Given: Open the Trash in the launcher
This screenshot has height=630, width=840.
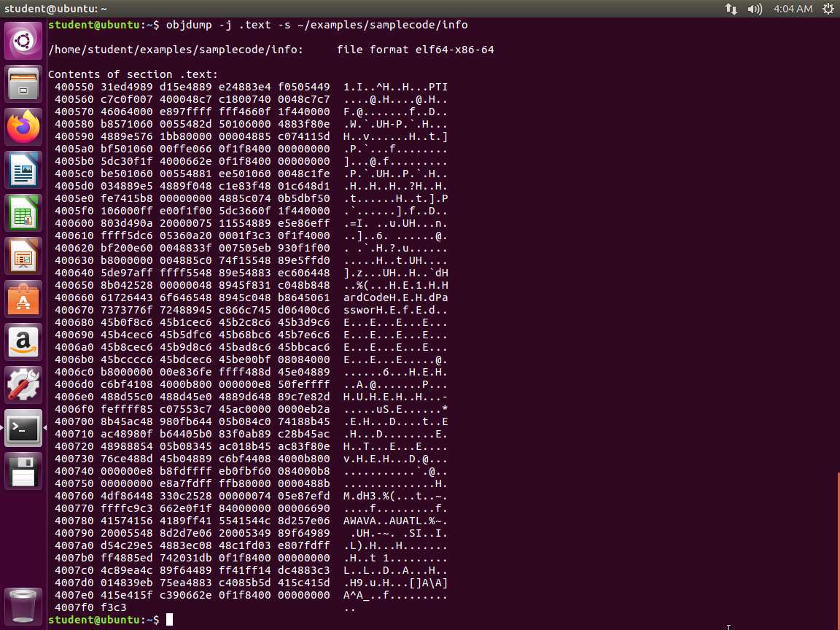Looking at the screenshot, I should pos(23,604).
